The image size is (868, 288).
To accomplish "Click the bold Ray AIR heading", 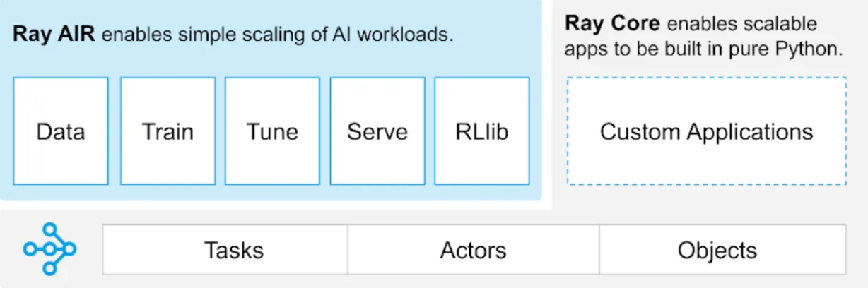I will click(54, 35).
